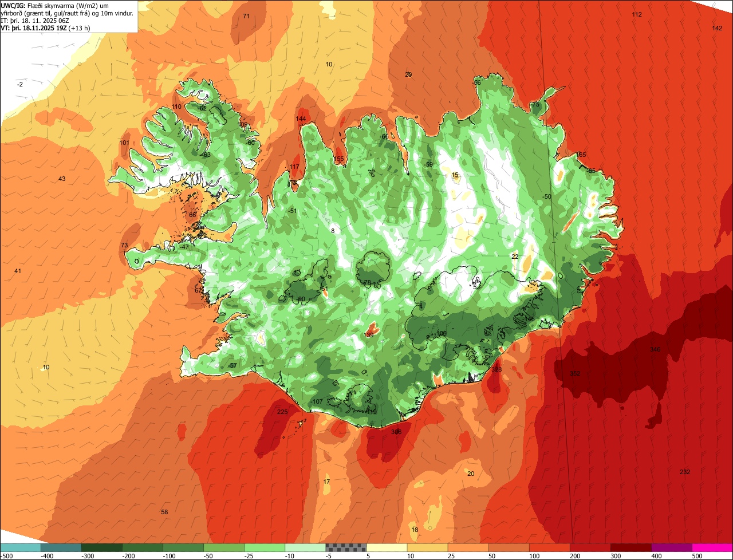This screenshot has height=560, width=733.
Task: Click the map value '43'
Action: (x=62, y=179)
